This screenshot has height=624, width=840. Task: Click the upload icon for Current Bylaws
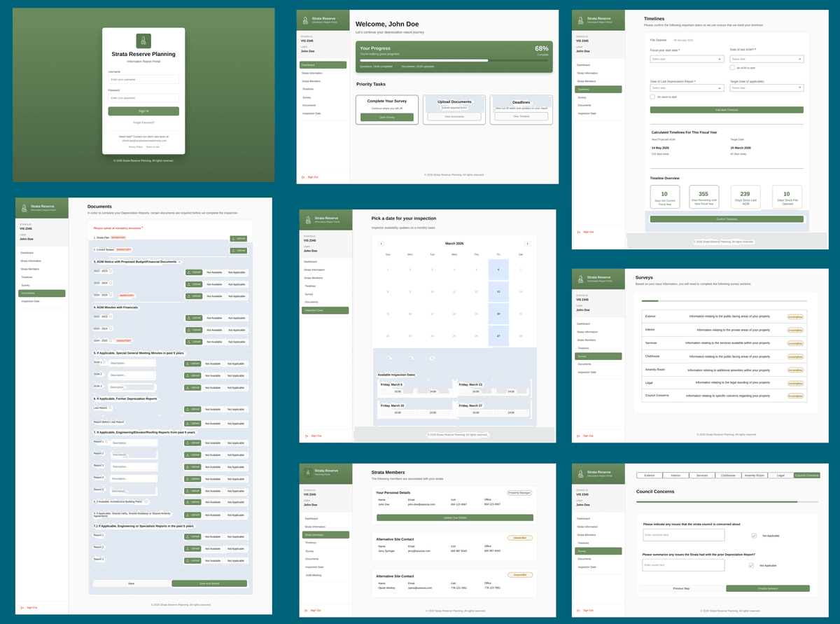pos(233,251)
